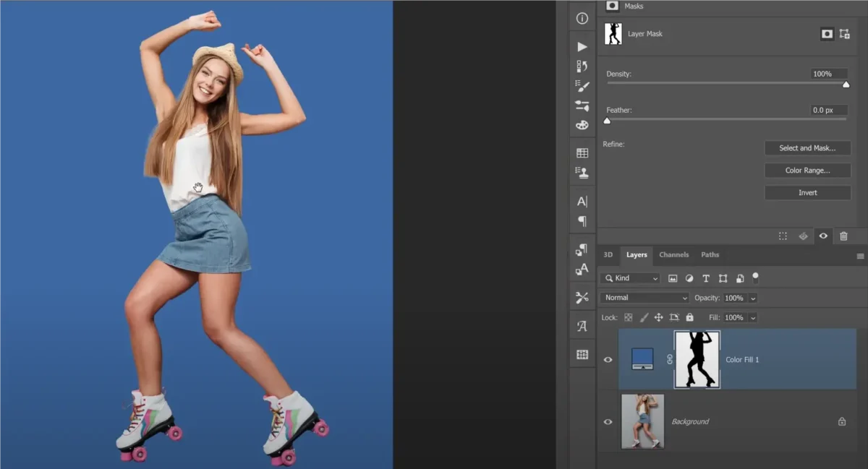Click the Color Range button
The image size is (868, 469).
pos(807,171)
